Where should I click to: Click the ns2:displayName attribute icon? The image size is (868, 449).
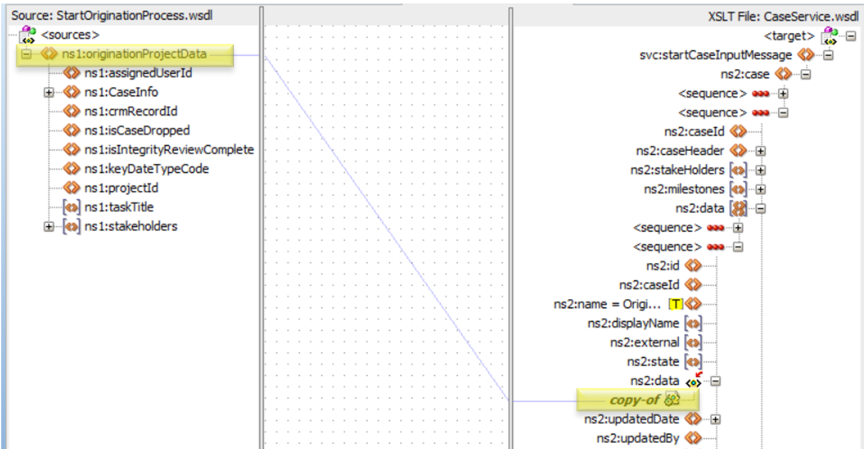pyautogui.click(x=692, y=323)
